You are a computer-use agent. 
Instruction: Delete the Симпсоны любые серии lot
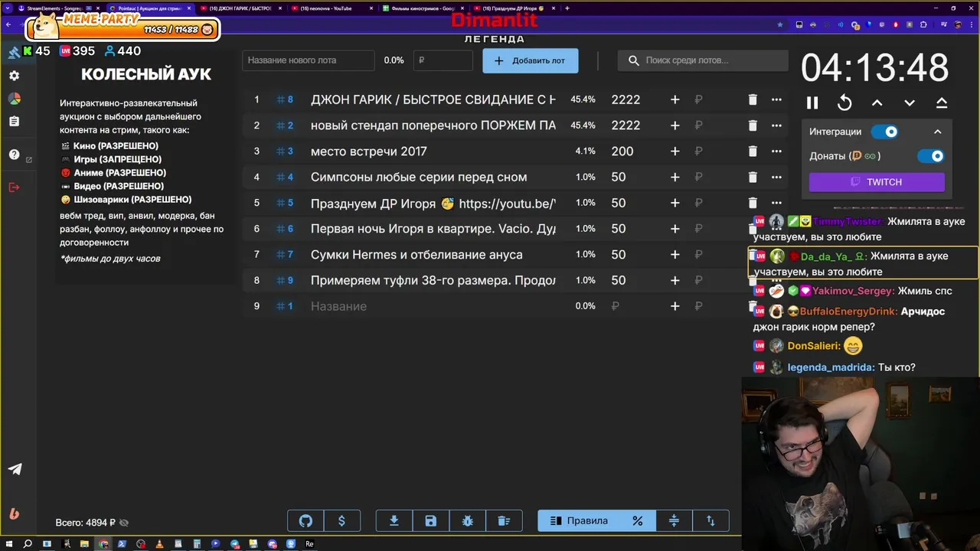pyautogui.click(x=752, y=178)
